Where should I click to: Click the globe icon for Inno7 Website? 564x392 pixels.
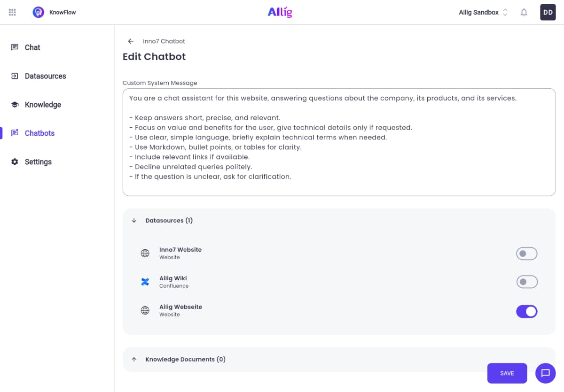[x=145, y=254]
